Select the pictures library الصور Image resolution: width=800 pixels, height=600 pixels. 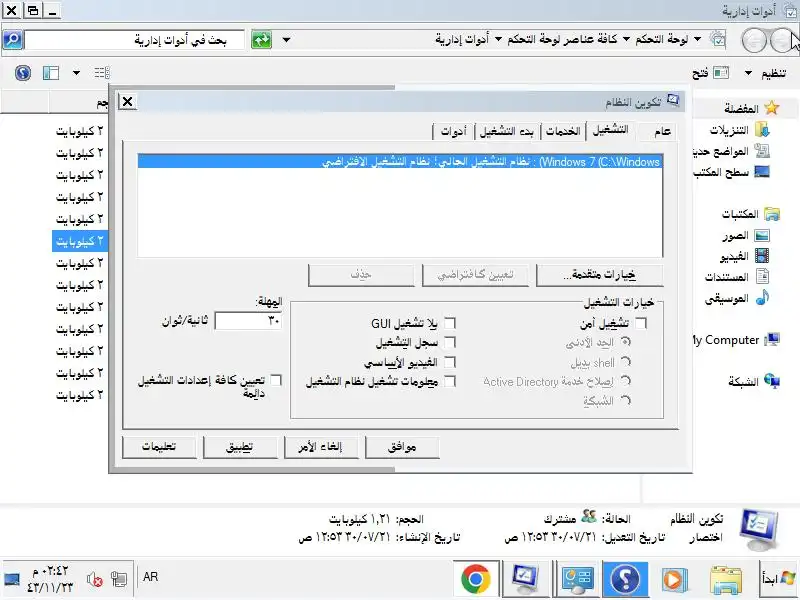pyautogui.click(x=745, y=236)
